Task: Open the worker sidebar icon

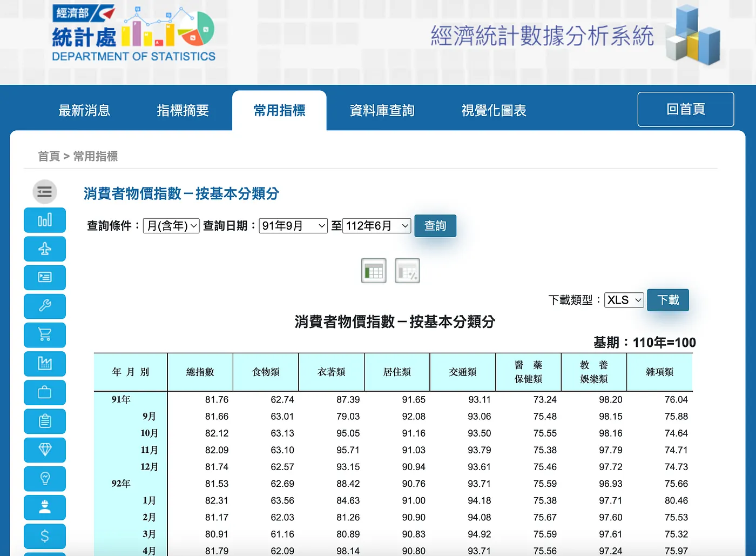Action: pos(45,507)
